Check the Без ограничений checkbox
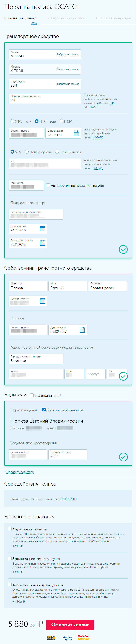The height and width of the screenshot is (644, 136). (x=32, y=395)
